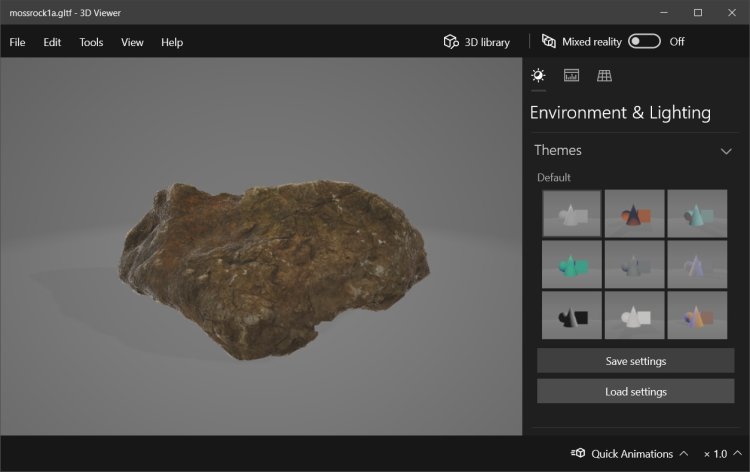Open the Tools menu
Viewport: 750px width, 472px height.
click(91, 42)
